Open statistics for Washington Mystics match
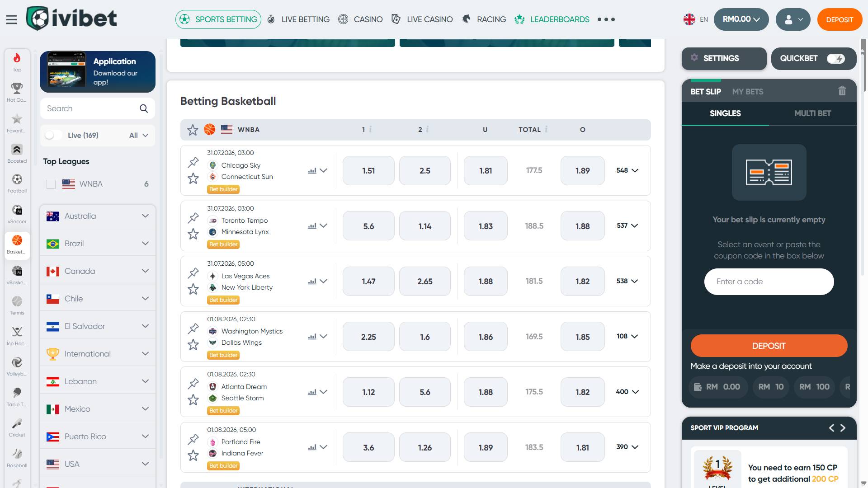868x488 pixels. tap(312, 337)
